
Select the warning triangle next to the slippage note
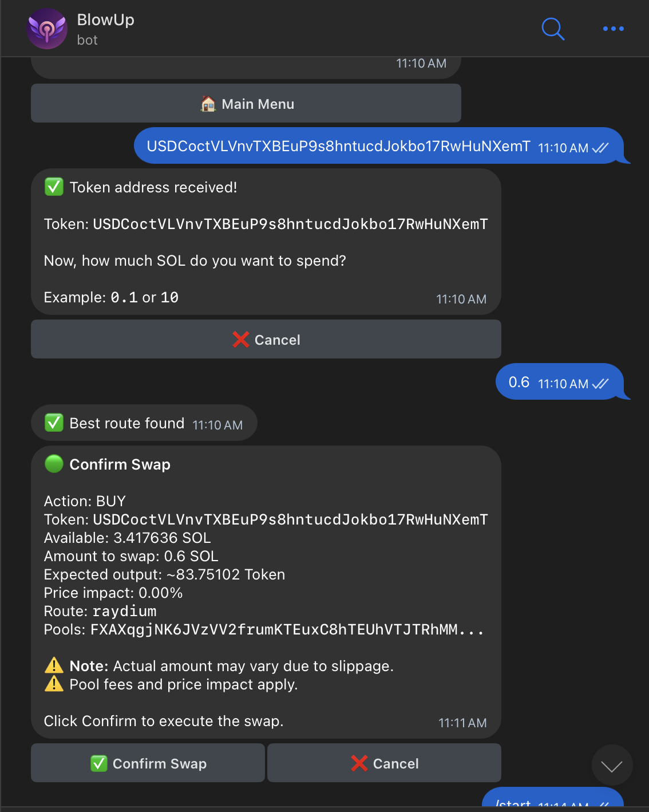click(53, 665)
